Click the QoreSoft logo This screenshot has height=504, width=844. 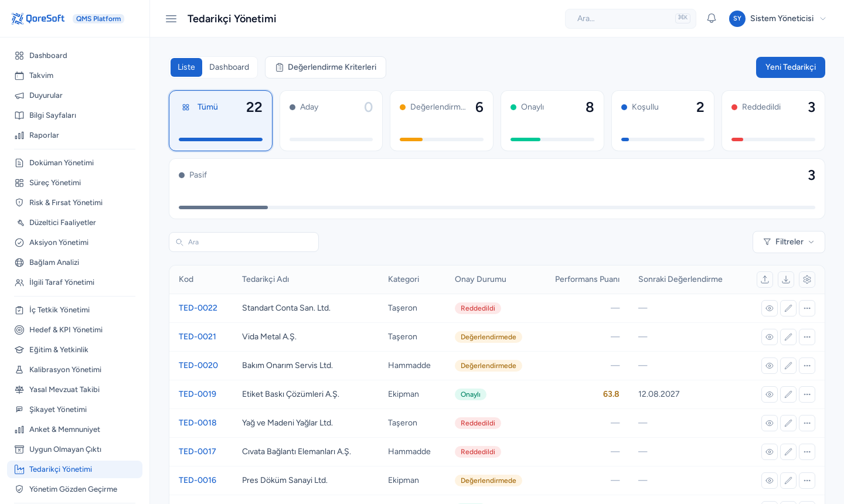coord(38,19)
